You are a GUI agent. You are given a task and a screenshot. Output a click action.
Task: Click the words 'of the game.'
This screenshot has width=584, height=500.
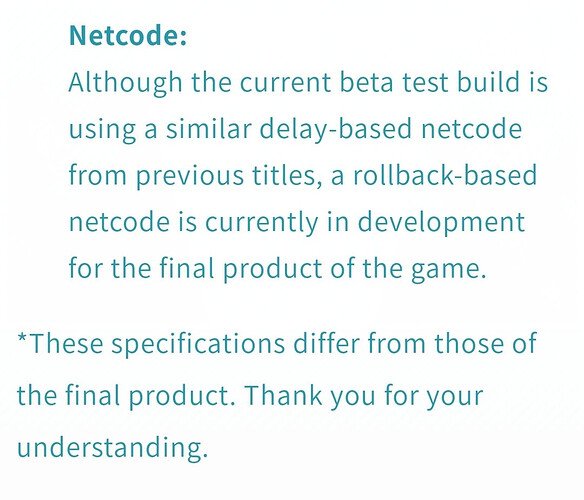coord(408,269)
